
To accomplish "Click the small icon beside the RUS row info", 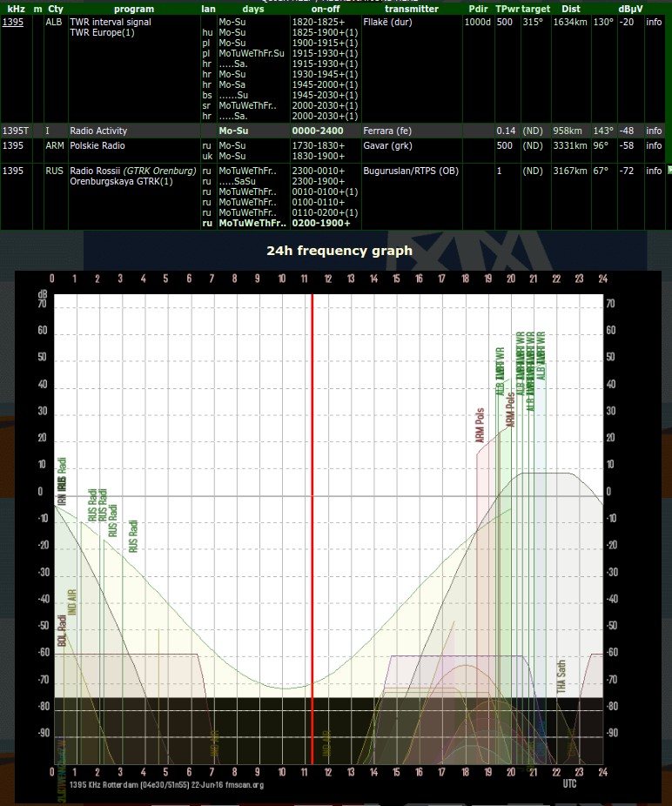I will coord(669,171).
